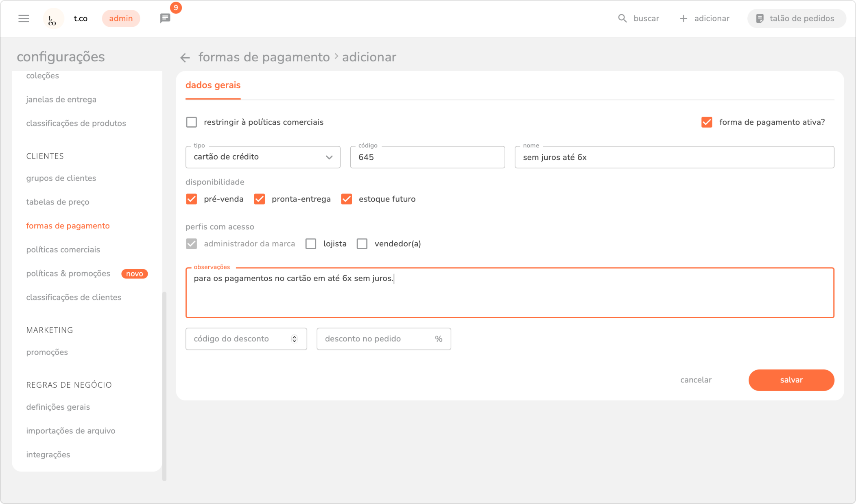Open talão de pedidos document icon
856x504 pixels.
click(x=760, y=18)
